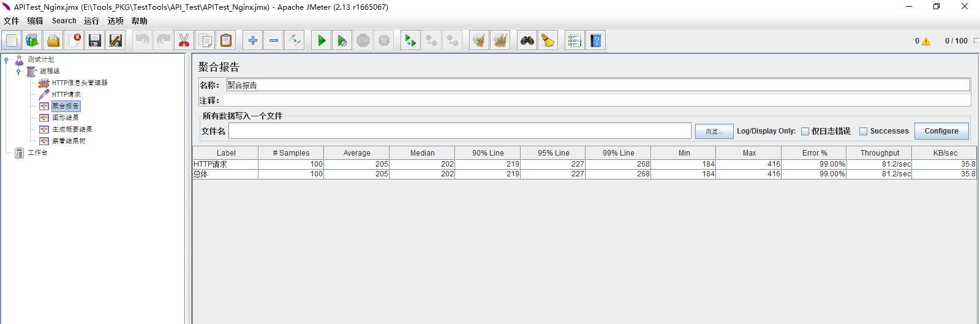Clear results with the single broom icon
The width and height of the screenshot is (980, 324).
[479, 40]
